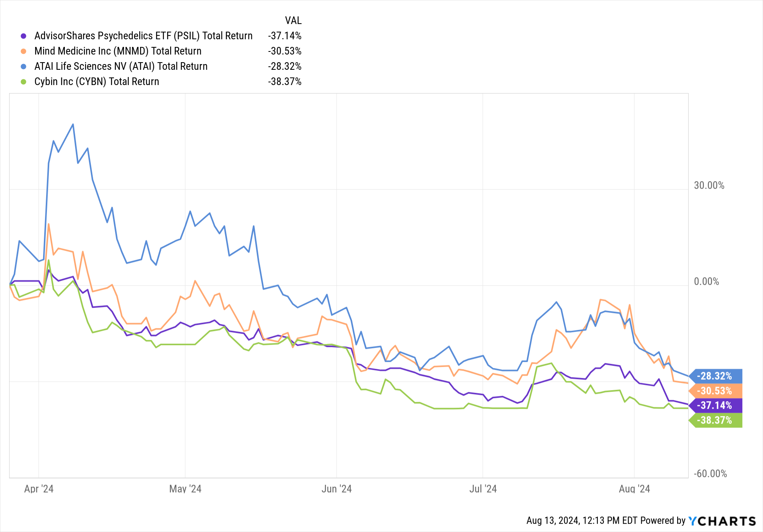Select the Cybin Inc legend label
Viewport: 763px width, 532px height.
tap(97, 82)
